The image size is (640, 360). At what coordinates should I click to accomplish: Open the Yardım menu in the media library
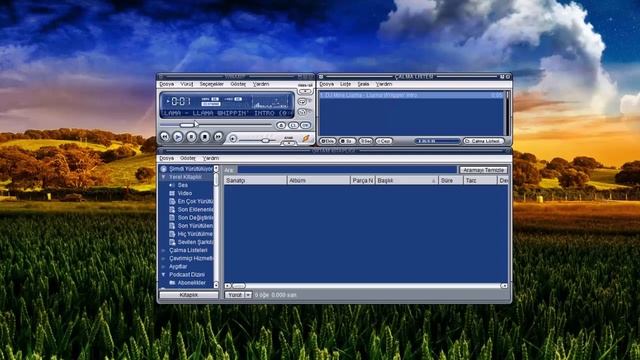coord(211,158)
